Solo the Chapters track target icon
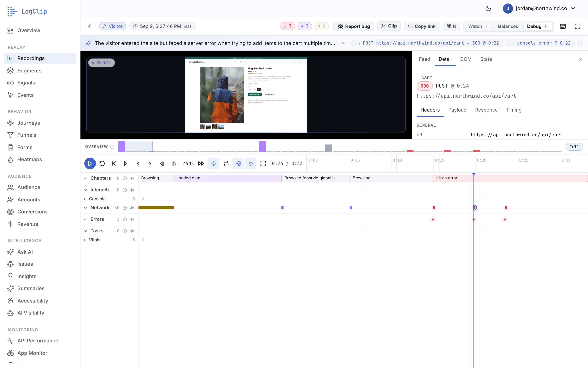Image resolution: width=588 pixels, height=368 pixels. tap(125, 178)
